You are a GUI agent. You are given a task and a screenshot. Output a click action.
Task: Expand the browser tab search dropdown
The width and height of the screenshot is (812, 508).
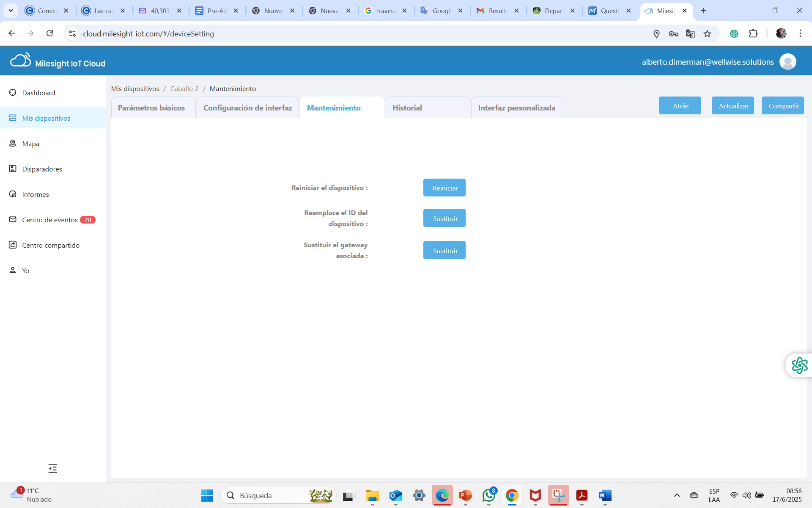tap(11, 11)
